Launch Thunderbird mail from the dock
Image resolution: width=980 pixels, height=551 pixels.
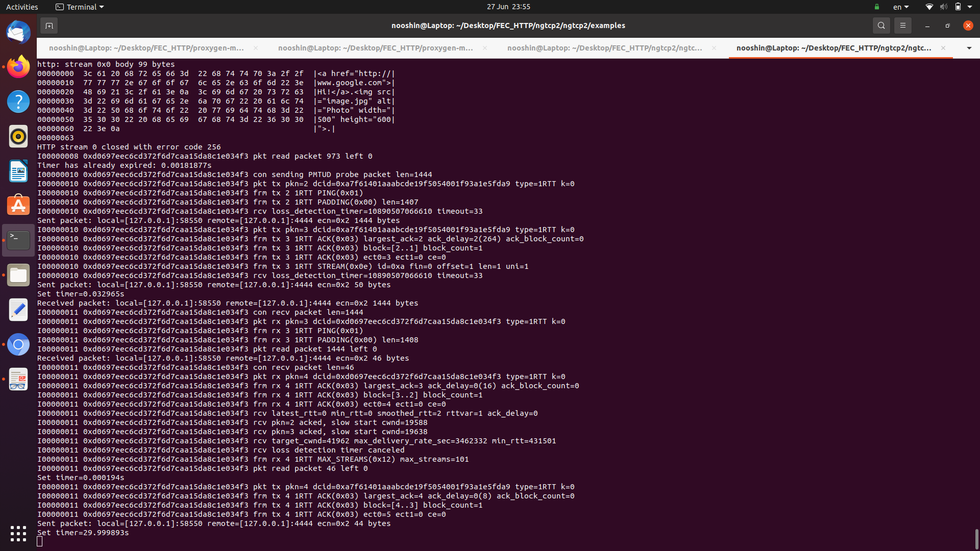[18, 33]
